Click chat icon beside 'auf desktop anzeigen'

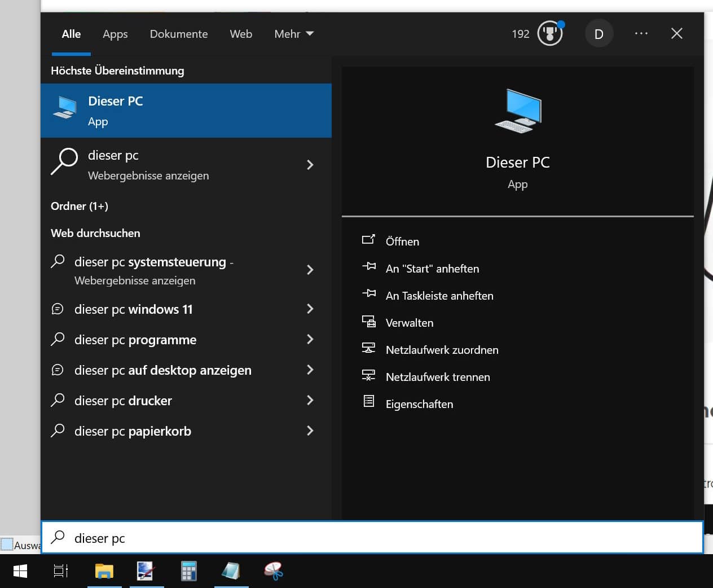pos(58,370)
